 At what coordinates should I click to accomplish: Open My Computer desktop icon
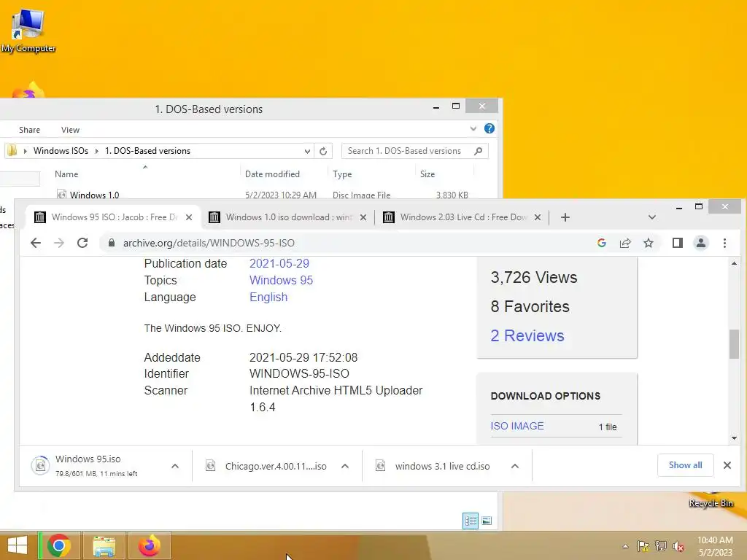click(28, 31)
